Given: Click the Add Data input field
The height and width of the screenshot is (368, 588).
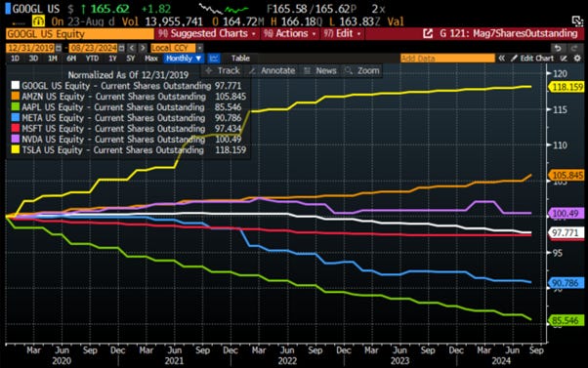Looking at the screenshot, I should tap(447, 59).
